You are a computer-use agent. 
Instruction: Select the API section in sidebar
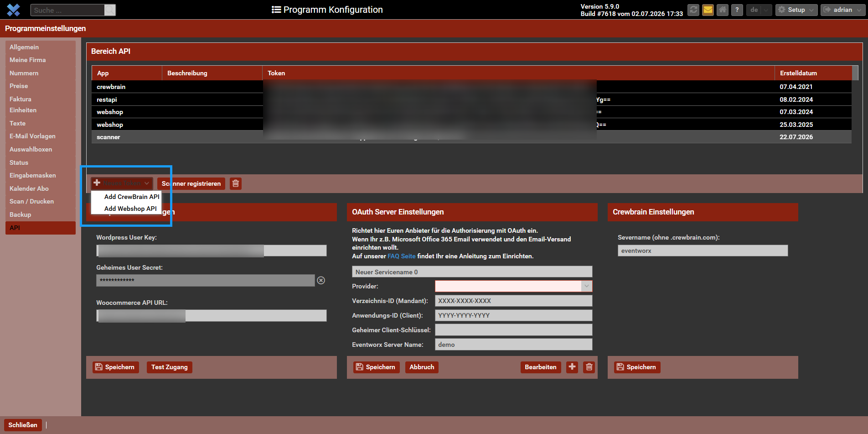(x=41, y=228)
